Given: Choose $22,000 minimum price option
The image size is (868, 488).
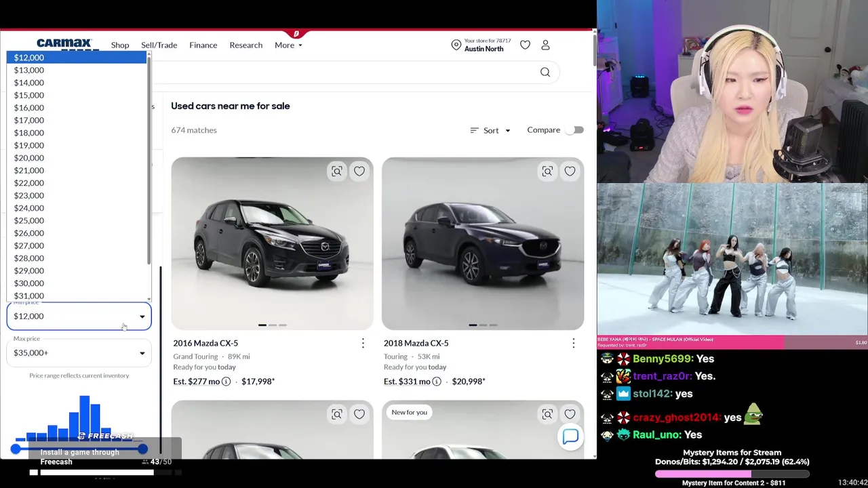Looking at the screenshot, I should point(76,183).
